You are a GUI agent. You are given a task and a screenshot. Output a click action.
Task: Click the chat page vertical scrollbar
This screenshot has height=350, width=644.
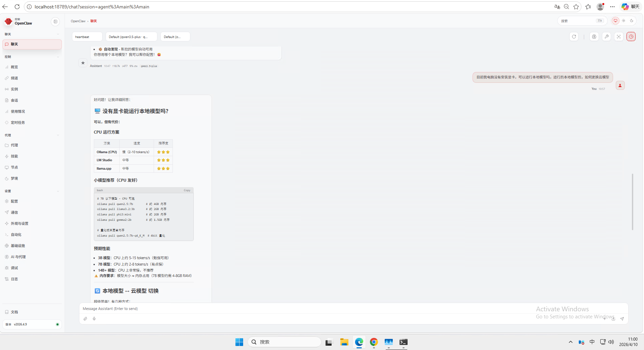(x=633, y=202)
